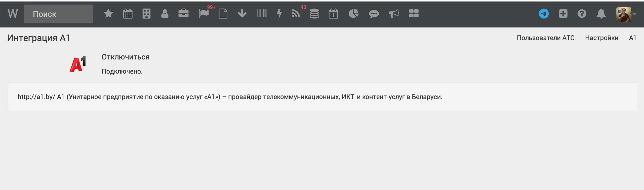Open the pie chart reports icon
The image size is (644, 190).
[x=353, y=14]
